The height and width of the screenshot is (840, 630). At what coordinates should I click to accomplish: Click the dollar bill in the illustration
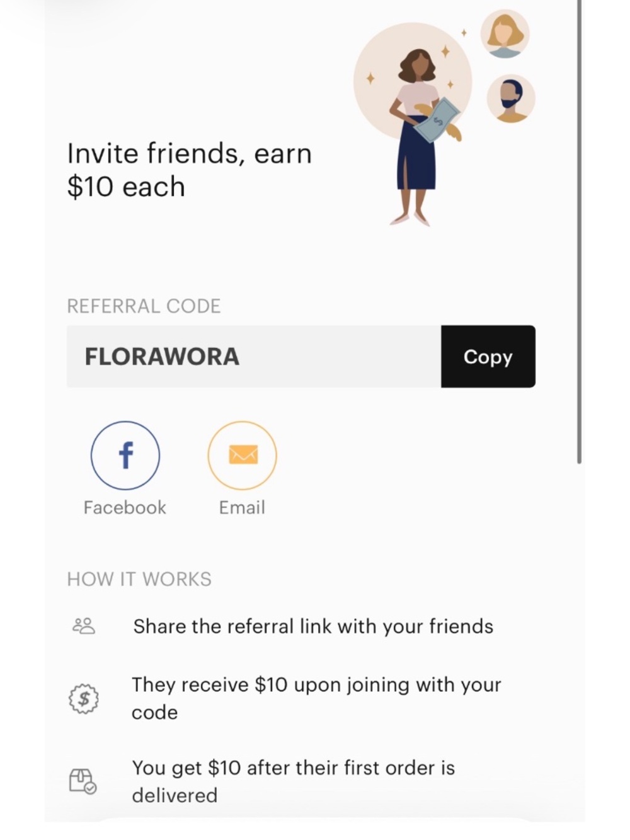click(x=438, y=120)
